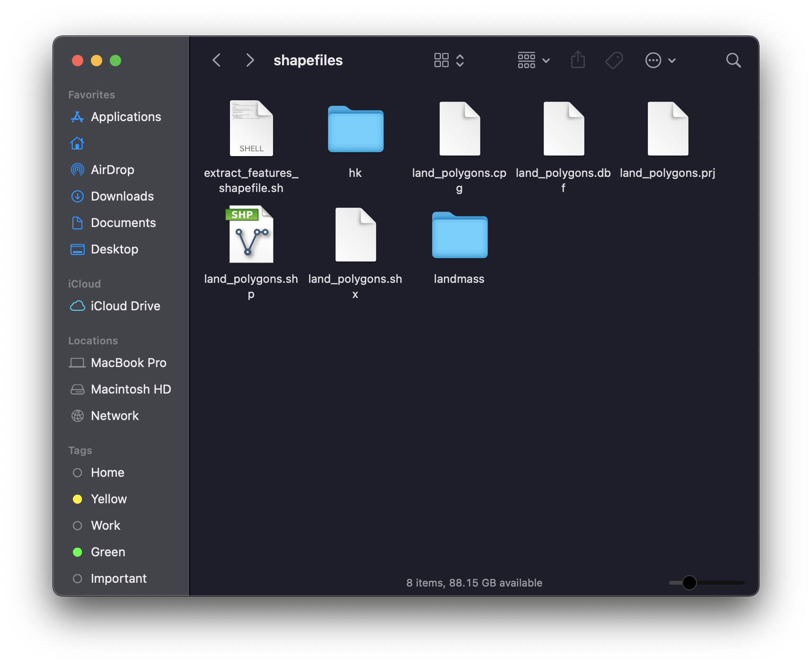Click the Tags icon in toolbar
This screenshot has width=812, height=666.
tap(614, 61)
